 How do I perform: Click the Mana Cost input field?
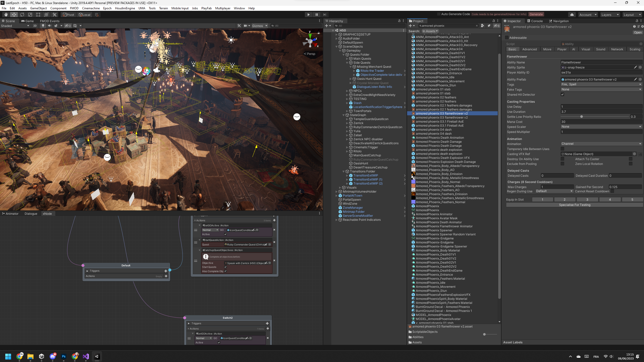coord(601,122)
